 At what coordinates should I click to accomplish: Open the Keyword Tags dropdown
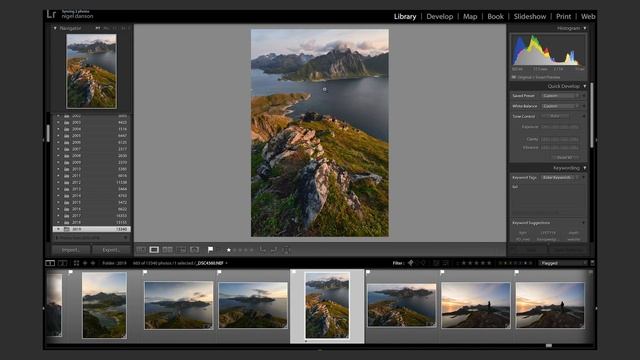click(560, 178)
